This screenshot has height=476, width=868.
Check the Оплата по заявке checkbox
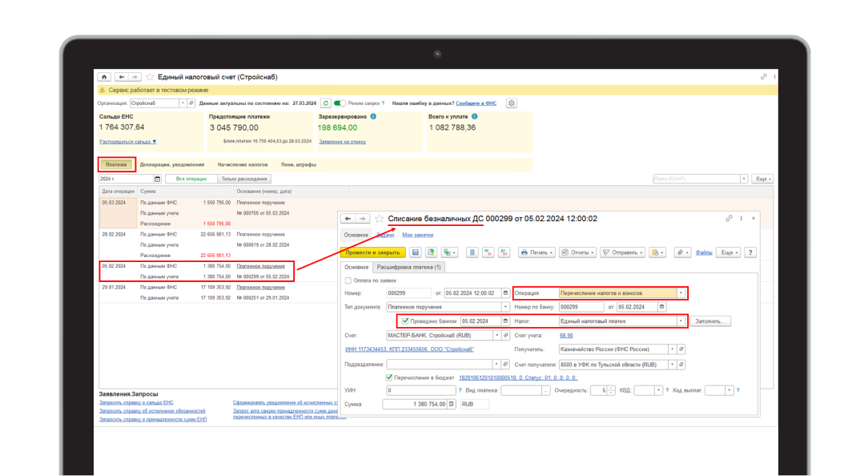click(348, 280)
